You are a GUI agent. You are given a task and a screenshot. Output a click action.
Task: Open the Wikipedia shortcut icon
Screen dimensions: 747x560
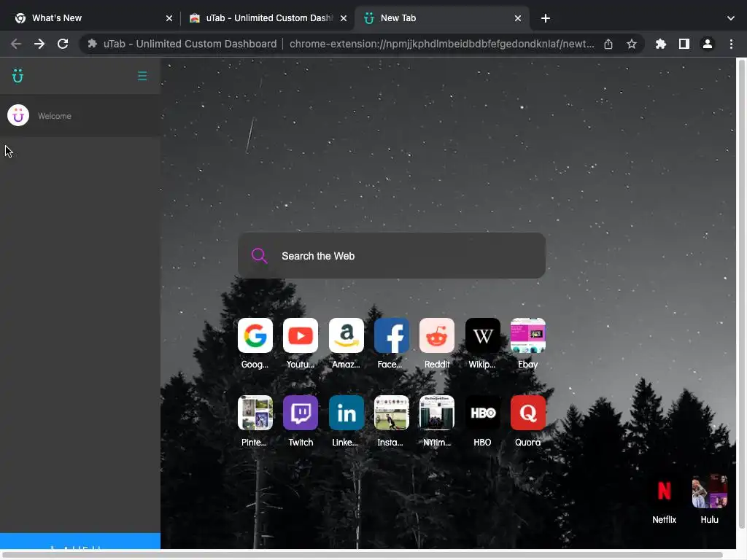[x=483, y=335]
